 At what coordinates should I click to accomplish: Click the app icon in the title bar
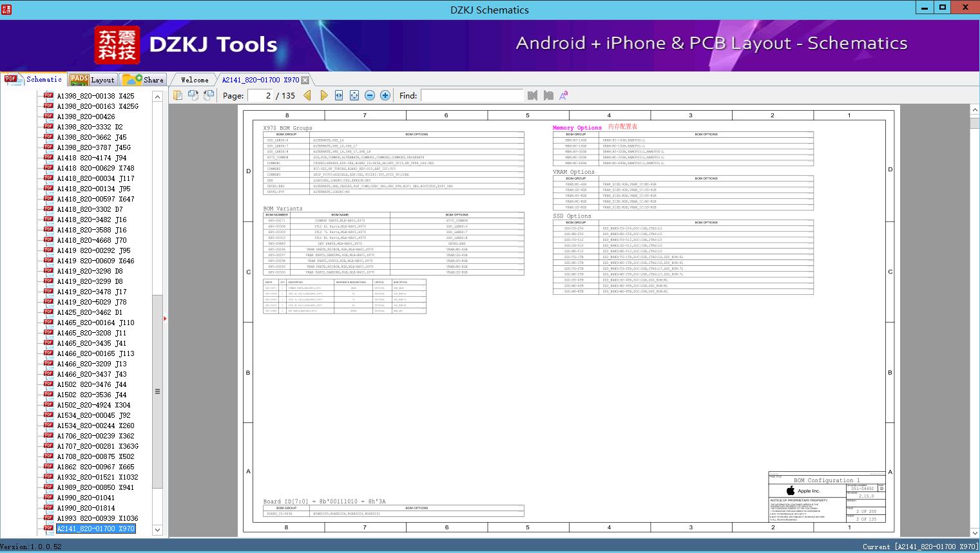6,9
